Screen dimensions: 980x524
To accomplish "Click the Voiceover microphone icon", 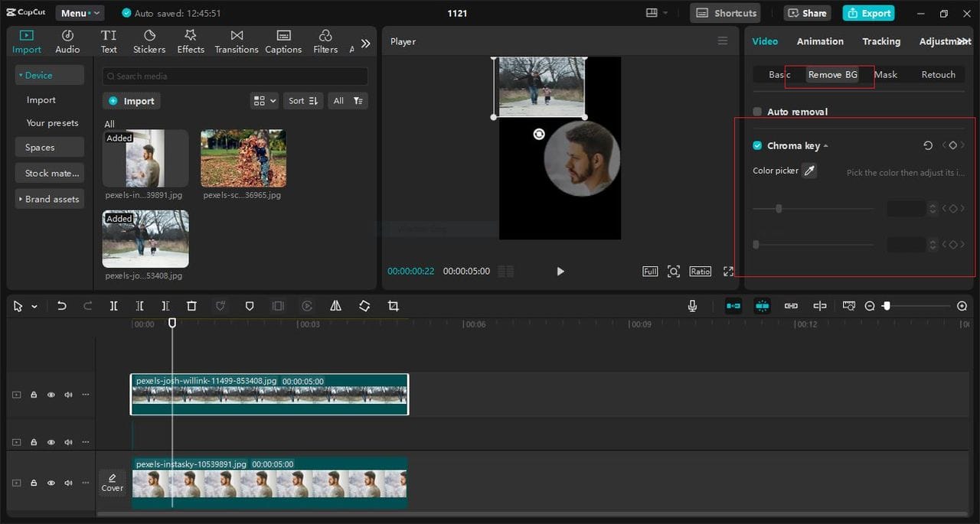I will (x=692, y=306).
